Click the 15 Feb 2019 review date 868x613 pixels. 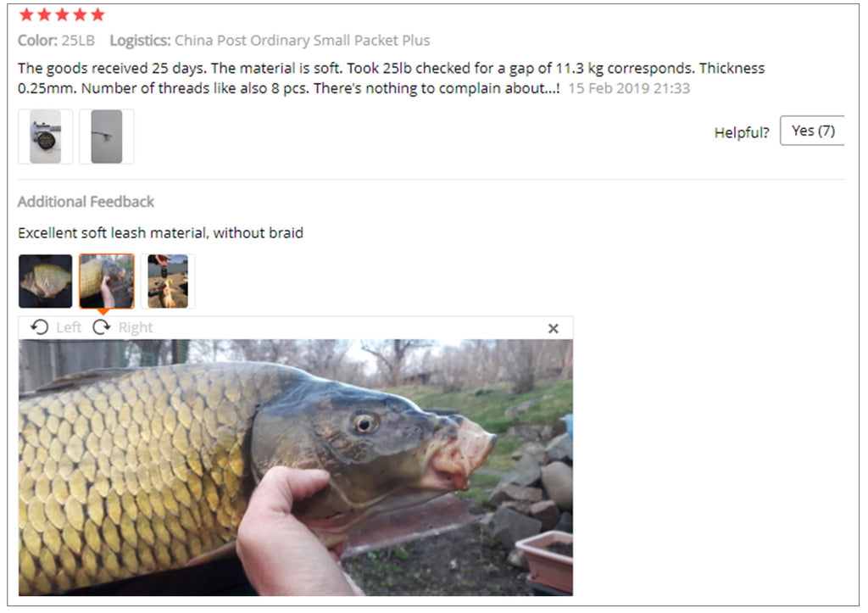click(629, 88)
